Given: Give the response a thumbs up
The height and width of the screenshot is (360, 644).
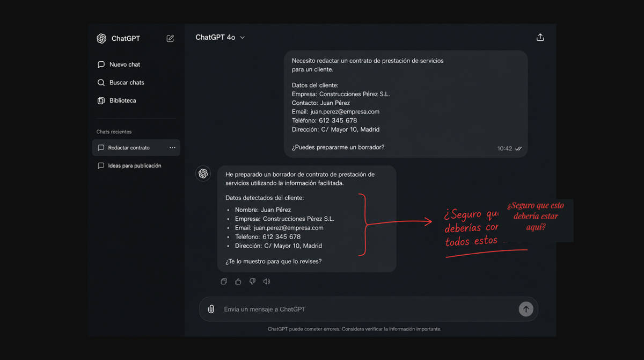Looking at the screenshot, I should pos(238,282).
